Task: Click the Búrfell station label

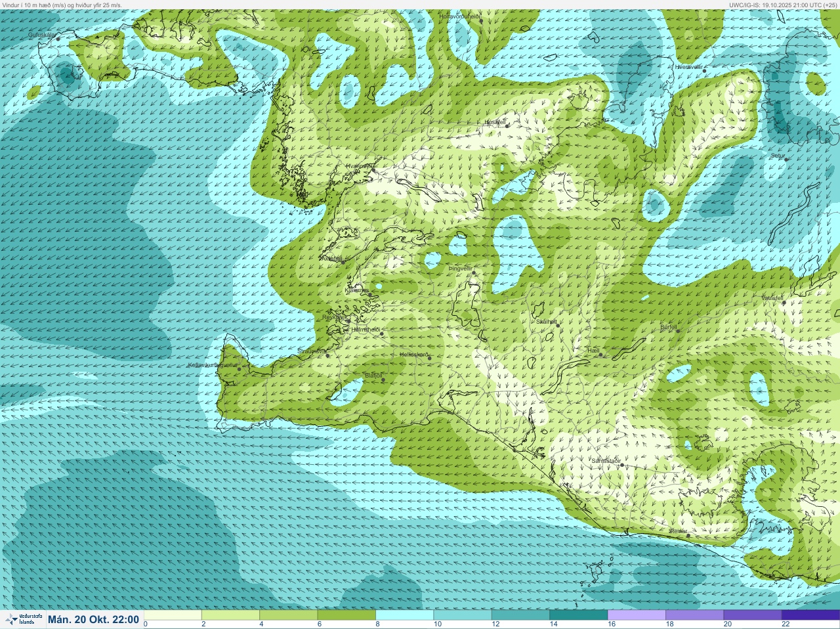Action: point(668,326)
